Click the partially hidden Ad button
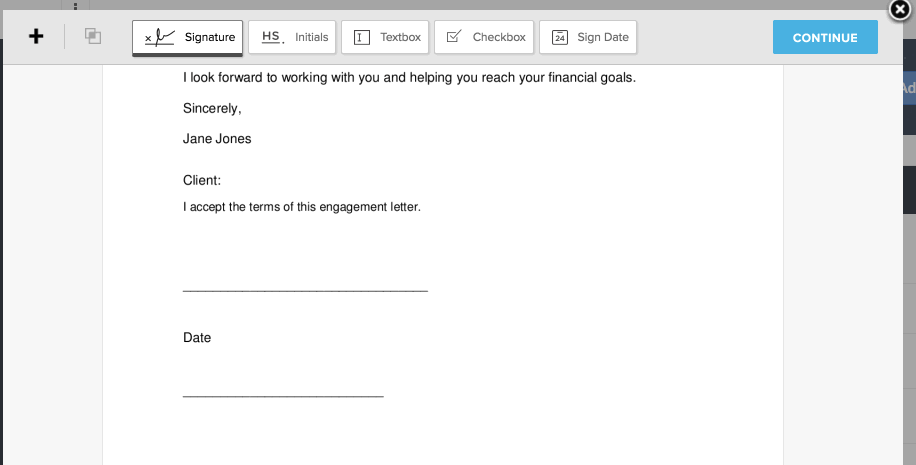Viewport: 916px width, 465px height. 909,88
